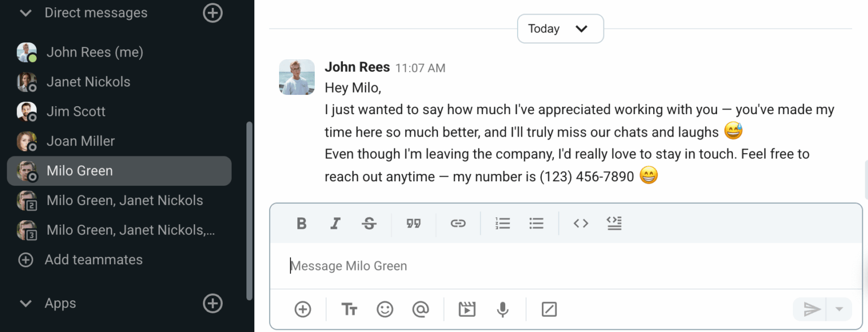Image resolution: width=868 pixels, height=332 pixels.
Task: Apply blockquote formatting
Action: 414,223
